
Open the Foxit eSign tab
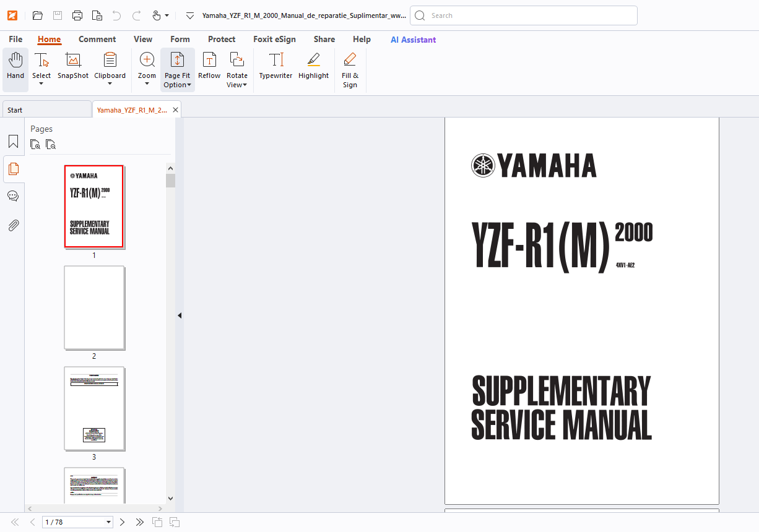click(274, 39)
